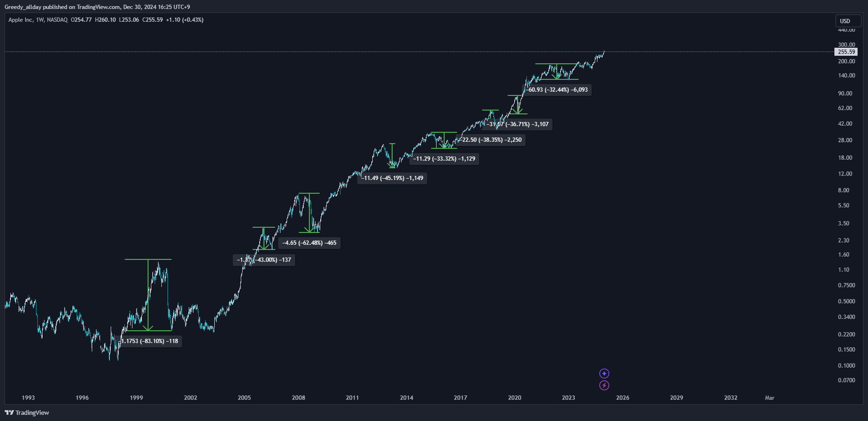Click the −43.00% measurement label

[x=264, y=260]
